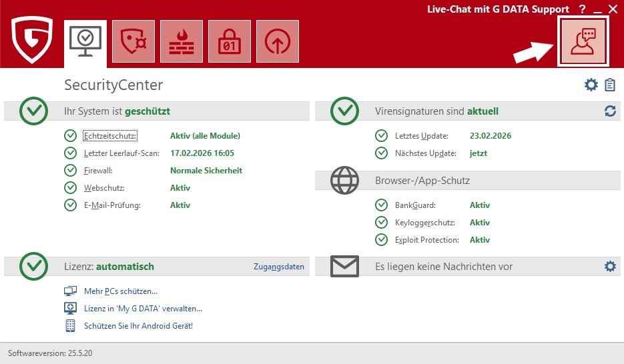
Task: Open Mehr PCs schützen link
Action: pyautogui.click(x=121, y=291)
